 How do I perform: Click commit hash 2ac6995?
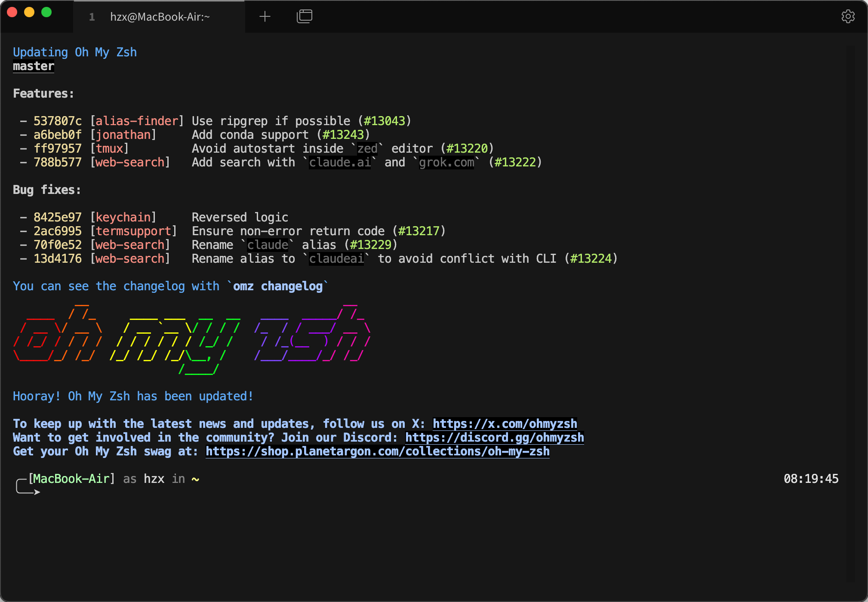pyautogui.click(x=58, y=231)
